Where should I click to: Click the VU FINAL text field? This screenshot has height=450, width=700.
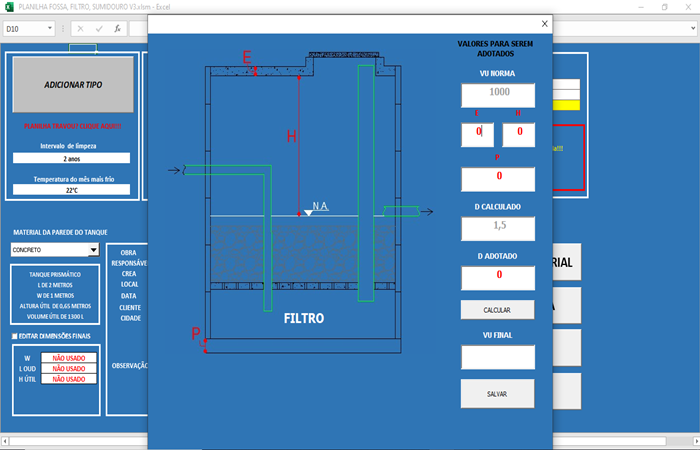498,357
